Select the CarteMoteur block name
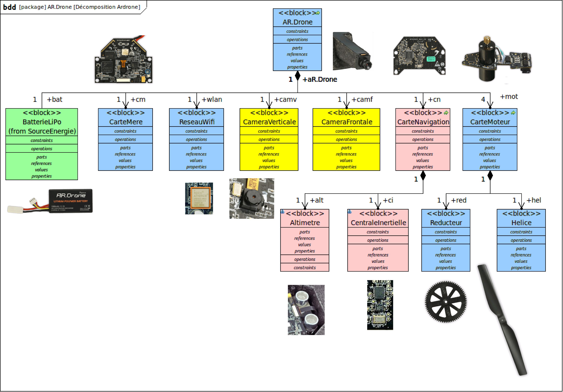563x392 pixels. click(490, 122)
